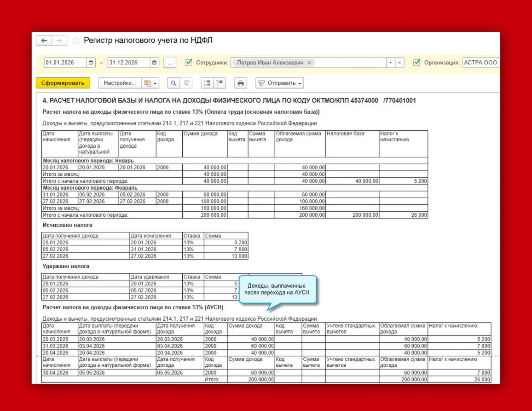Click the print report icon
This screenshot has height=411, width=532.
tap(241, 83)
